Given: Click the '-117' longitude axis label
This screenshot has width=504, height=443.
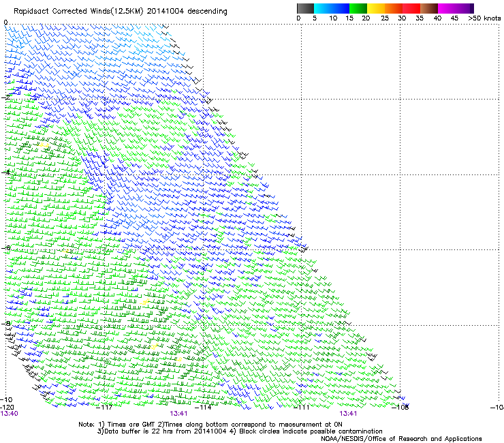Looking at the screenshot, I should (x=104, y=408).
